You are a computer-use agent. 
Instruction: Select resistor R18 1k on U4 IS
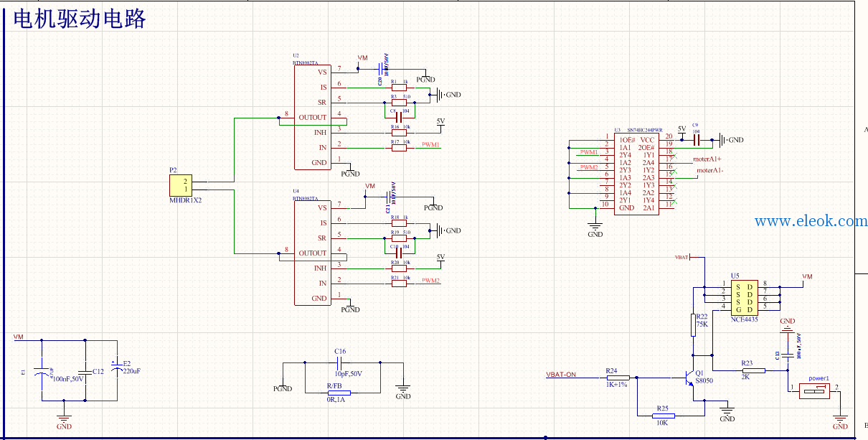click(x=400, y=223)
